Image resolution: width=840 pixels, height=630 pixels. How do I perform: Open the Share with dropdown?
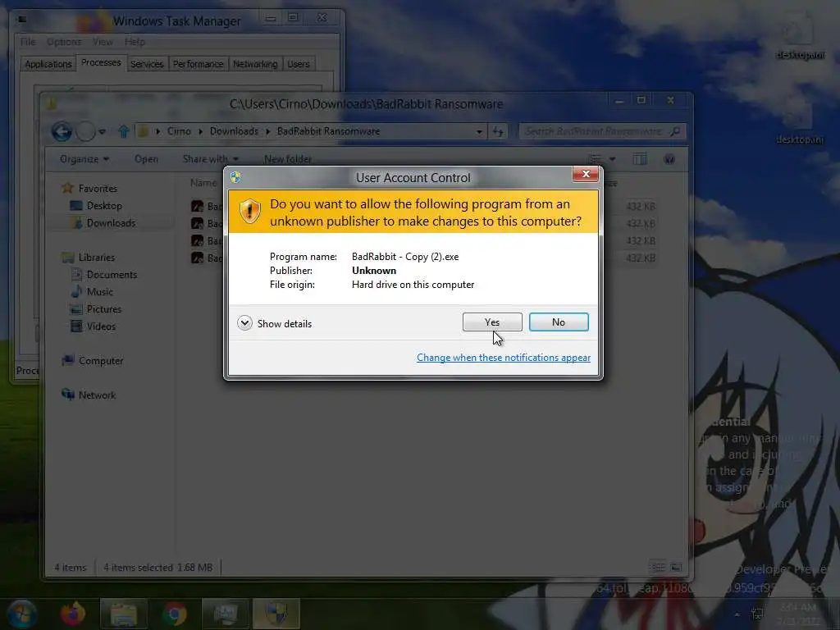click(210, 159)
